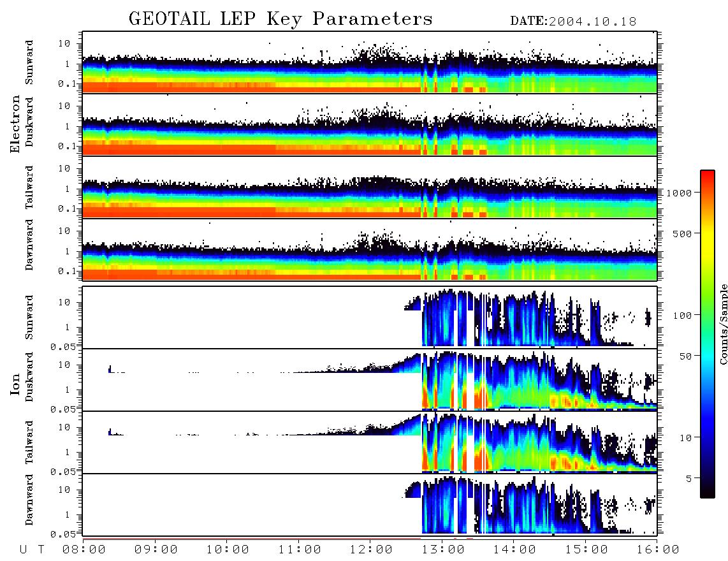Click the Electron "Dawnward" panel label
728x561 pixels.
(x=29, y=245)
